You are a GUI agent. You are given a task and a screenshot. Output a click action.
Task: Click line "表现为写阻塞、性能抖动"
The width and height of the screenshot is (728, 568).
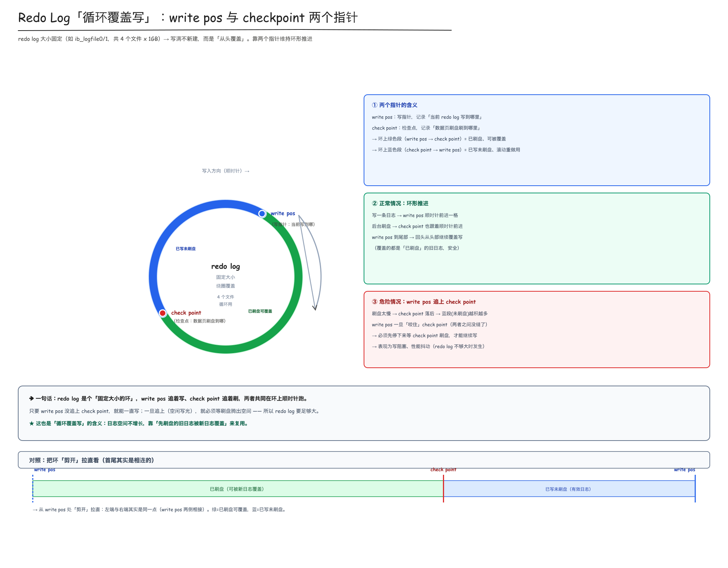tap(428, 346)
